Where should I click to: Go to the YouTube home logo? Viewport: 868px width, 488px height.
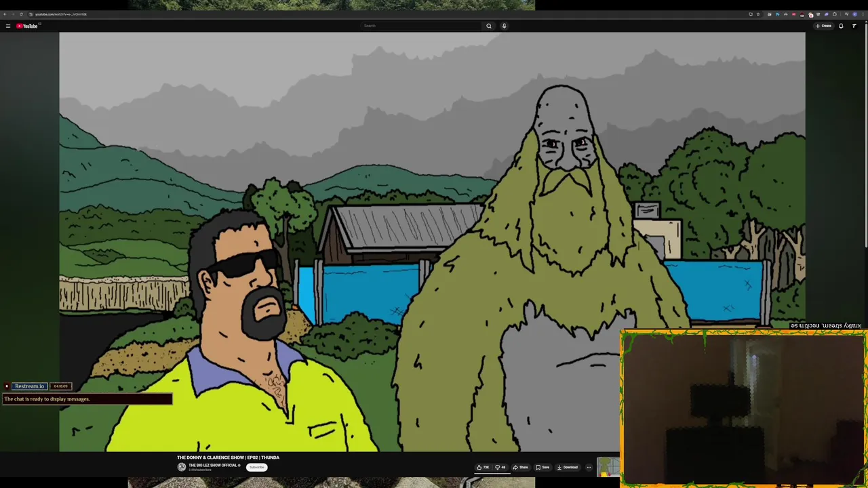click(28, 26)
